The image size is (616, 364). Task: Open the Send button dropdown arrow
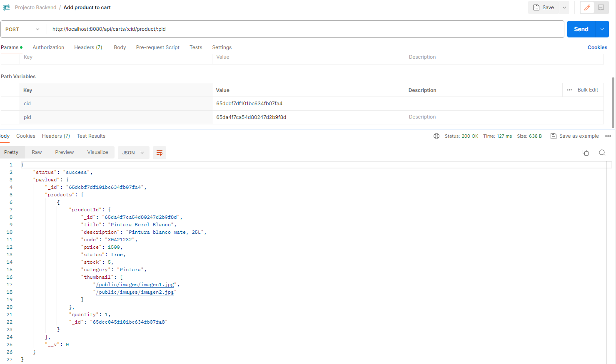[602, 29]
